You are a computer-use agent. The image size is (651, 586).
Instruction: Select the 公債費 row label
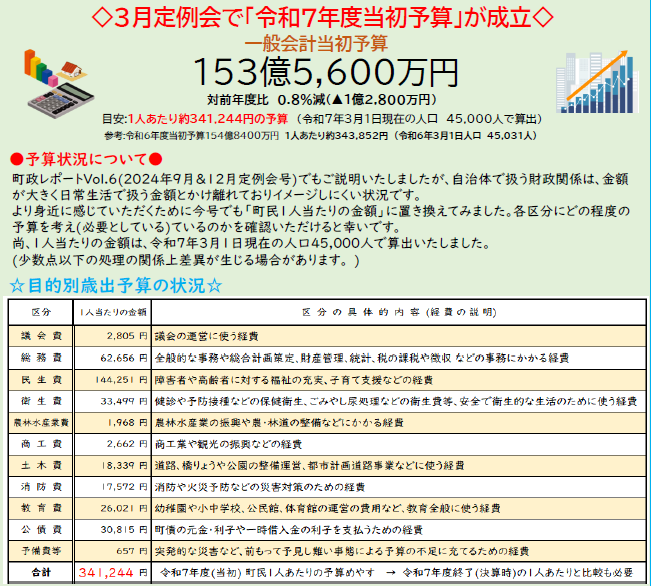coord(38,529)
